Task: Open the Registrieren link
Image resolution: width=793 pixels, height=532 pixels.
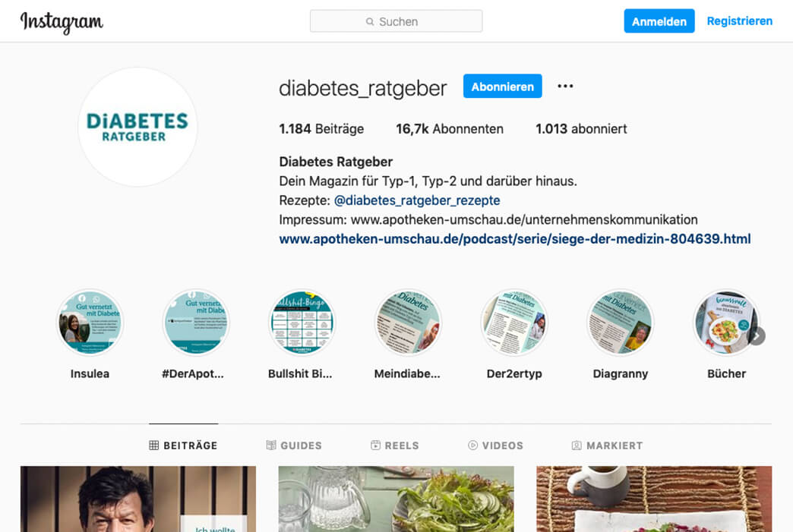Action: click(x=739, y=21)
